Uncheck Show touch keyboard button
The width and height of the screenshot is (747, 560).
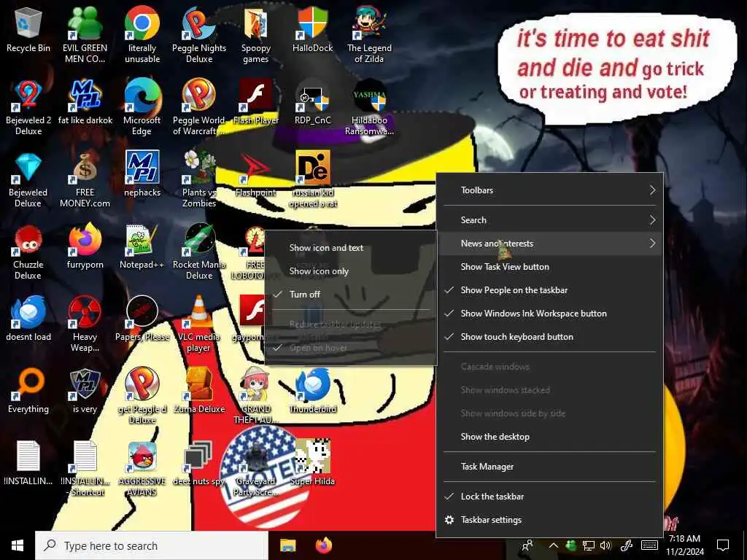(550, 337)
